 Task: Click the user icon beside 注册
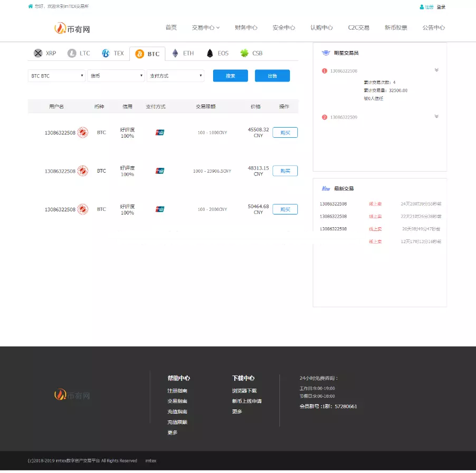tap(421, 7)
